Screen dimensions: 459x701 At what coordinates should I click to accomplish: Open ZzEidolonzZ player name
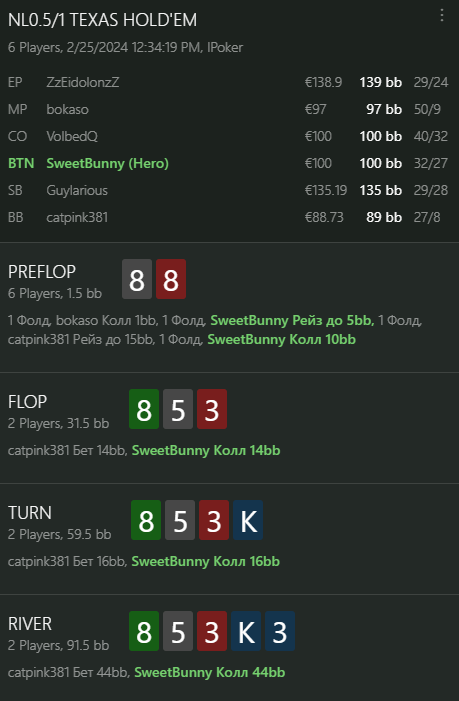[83, 82]
